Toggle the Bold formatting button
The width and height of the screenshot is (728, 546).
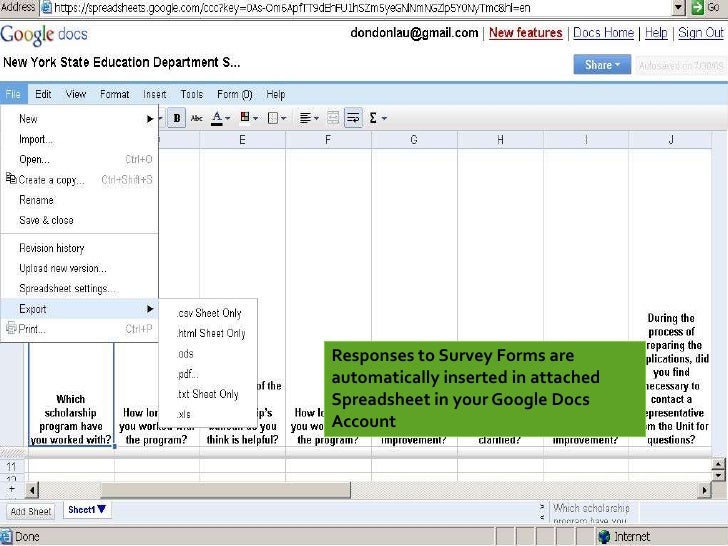tap(176, 118)
